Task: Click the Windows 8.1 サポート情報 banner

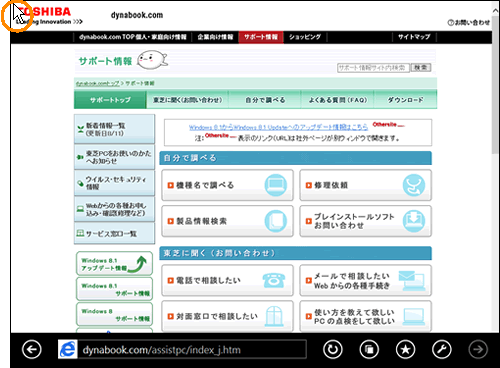Action: [114, 289]
